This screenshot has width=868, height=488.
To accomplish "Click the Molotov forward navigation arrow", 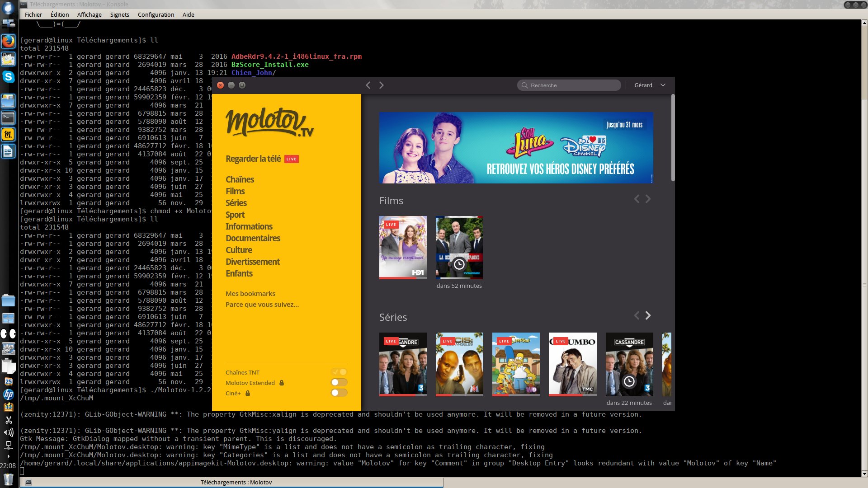I will click(381, 85).
